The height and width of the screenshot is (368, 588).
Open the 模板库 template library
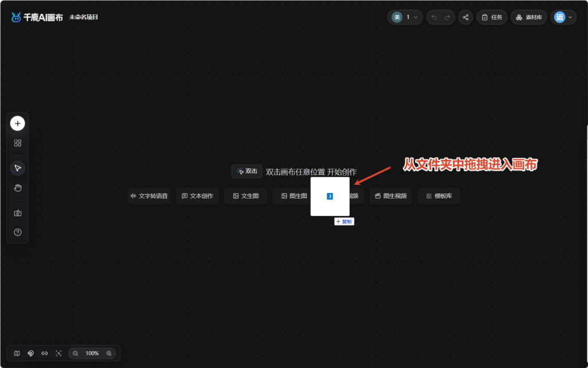click(439, 196)
